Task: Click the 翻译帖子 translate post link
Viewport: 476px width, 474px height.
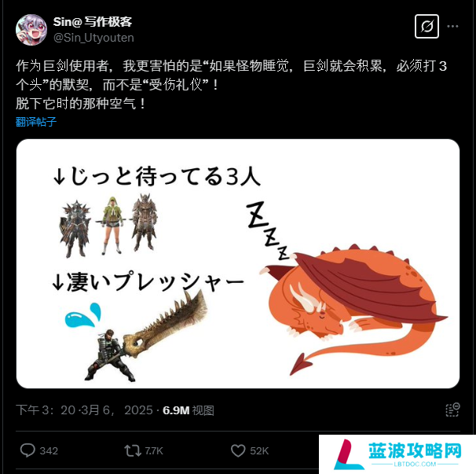Action: click(x=36, y=122)
